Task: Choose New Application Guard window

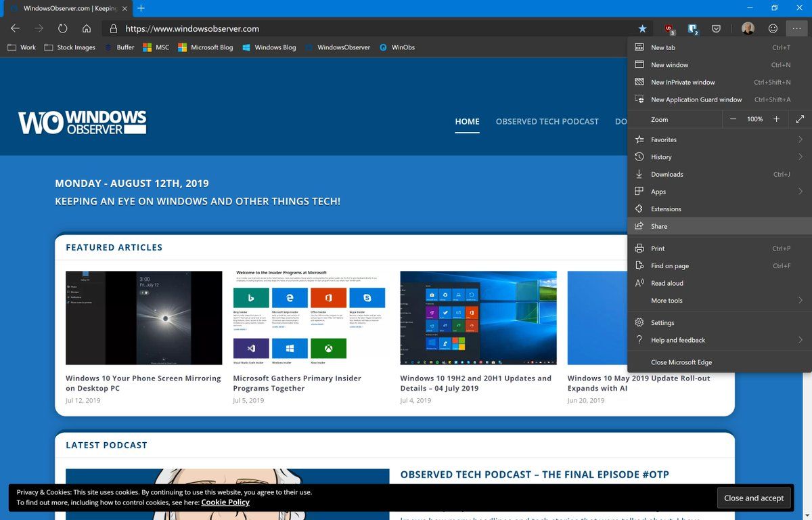Action: pos(719,100)
